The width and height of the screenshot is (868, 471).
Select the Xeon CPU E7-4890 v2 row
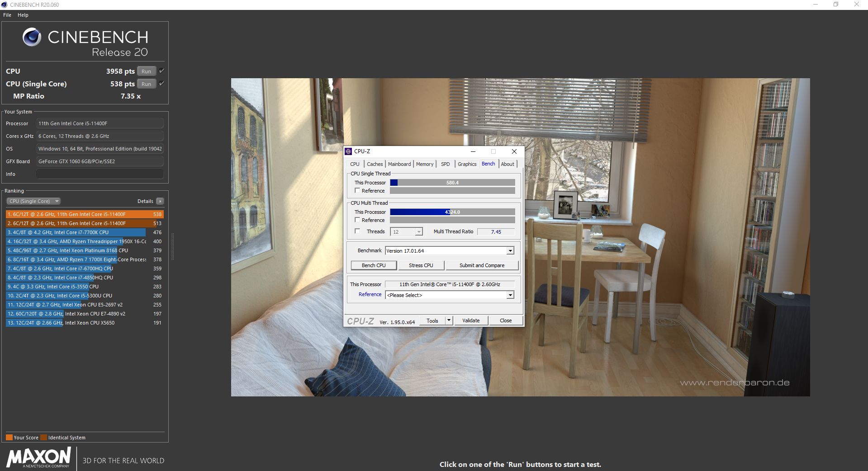tap(85, 314)
